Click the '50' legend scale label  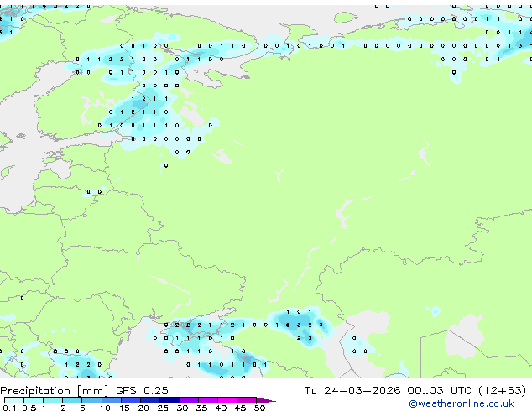pos(259,408)
